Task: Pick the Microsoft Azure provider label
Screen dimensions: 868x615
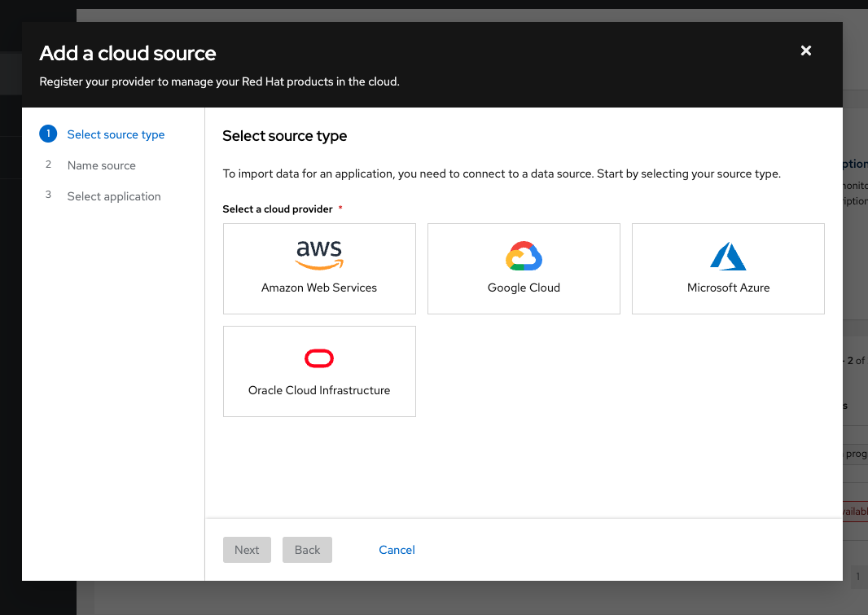Action: pyautogui.click(x=728, y=288)
